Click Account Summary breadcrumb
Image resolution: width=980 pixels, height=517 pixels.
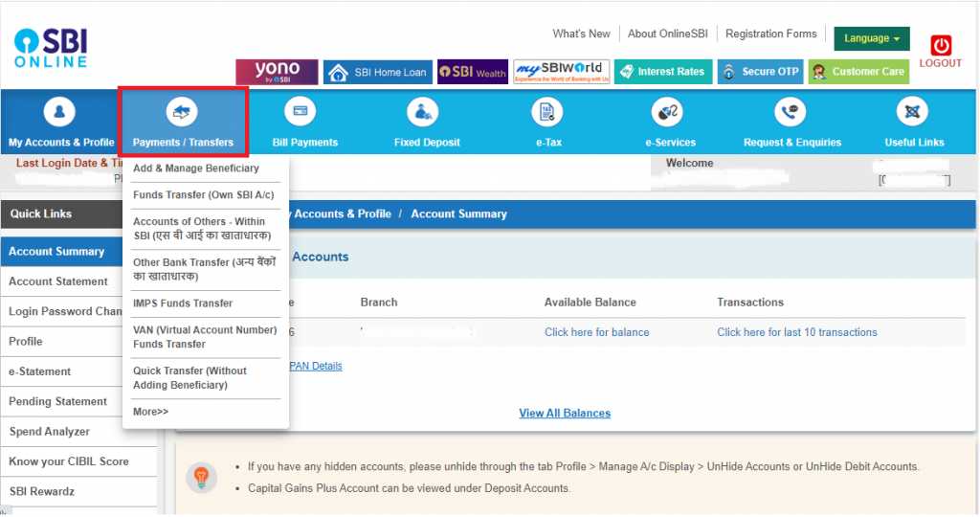pyautogui.click(x=458, y=214)
